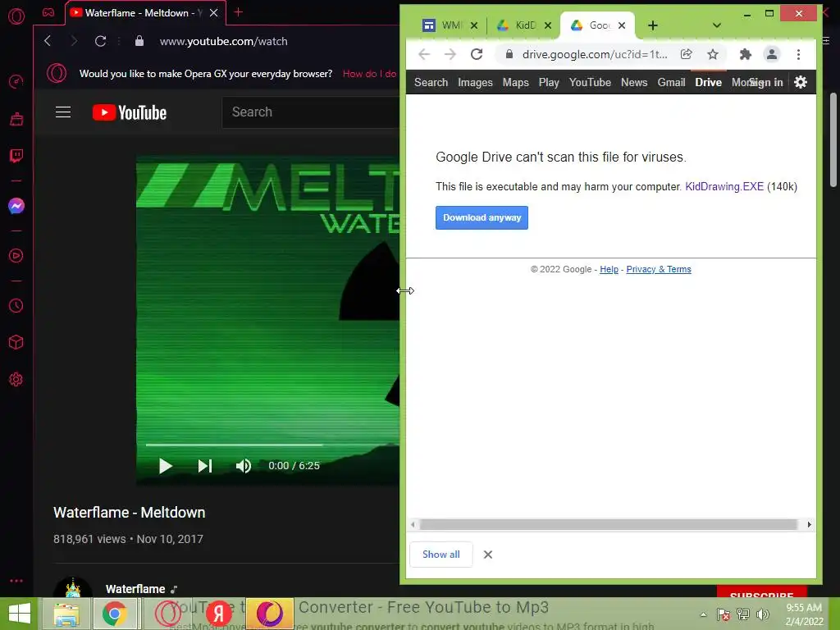Select Play in Google bar
Screen dimensions: 840x630
pos(549,83)
